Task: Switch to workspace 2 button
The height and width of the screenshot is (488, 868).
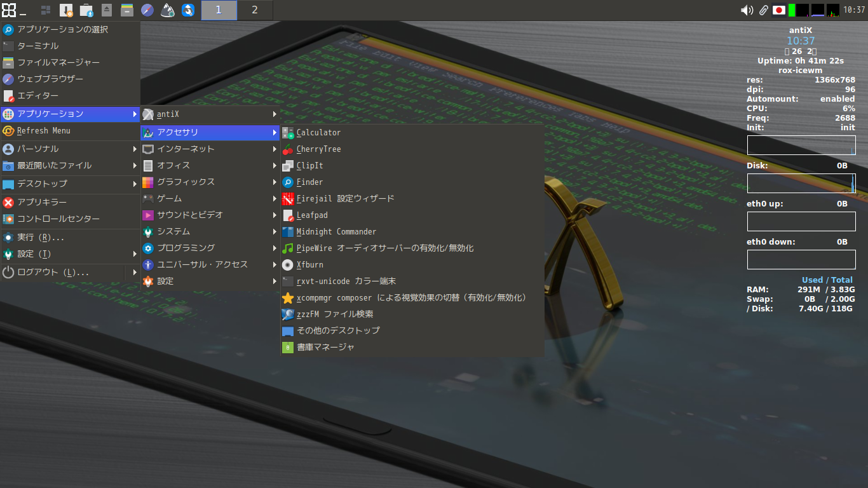Action: coord(255,10)
